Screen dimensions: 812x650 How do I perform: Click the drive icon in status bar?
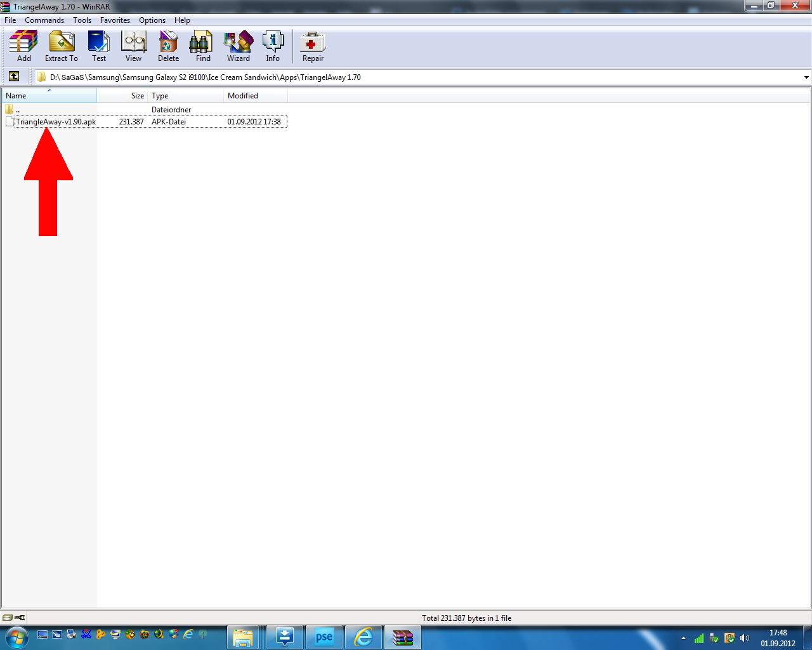click(7, 618)
